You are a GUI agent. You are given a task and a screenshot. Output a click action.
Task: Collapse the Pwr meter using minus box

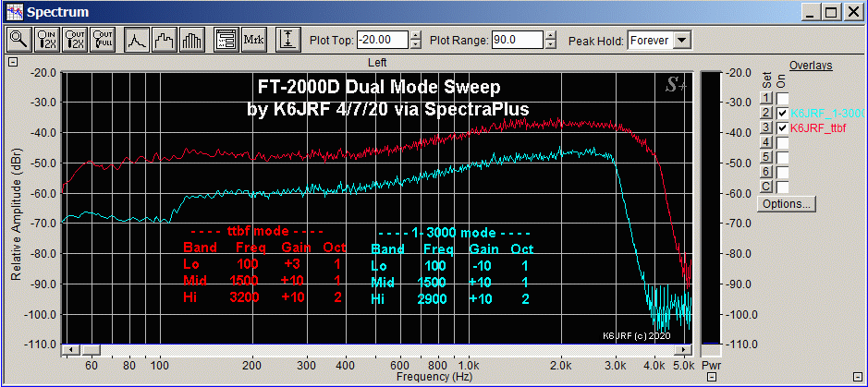712,377
